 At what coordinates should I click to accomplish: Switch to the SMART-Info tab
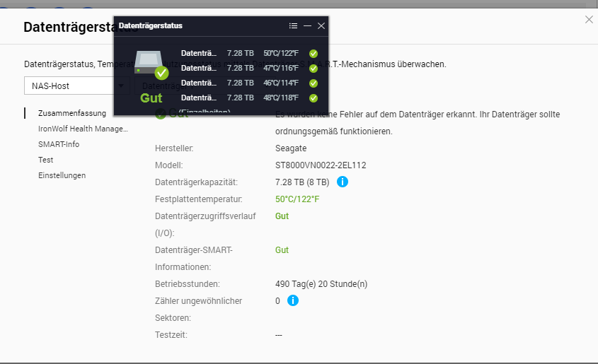[59, 144]
